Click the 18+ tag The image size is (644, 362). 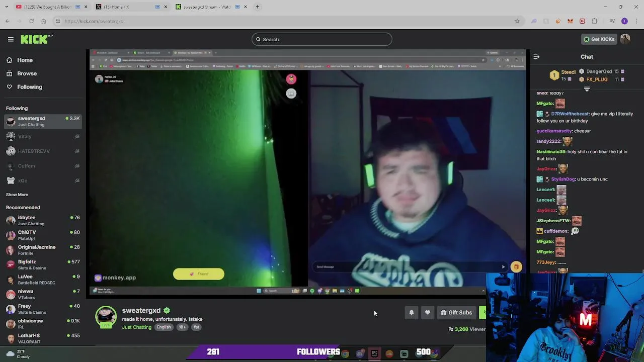(182, 327)
